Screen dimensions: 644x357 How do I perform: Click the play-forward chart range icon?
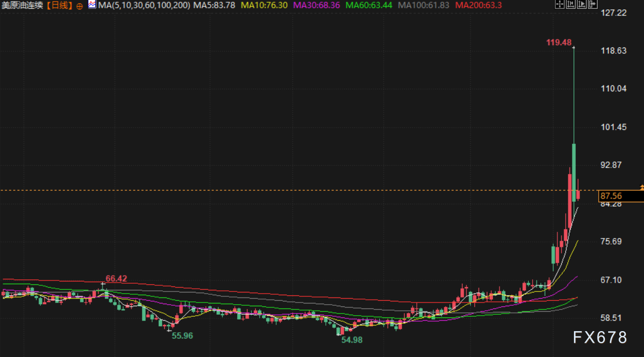point(582,4)
